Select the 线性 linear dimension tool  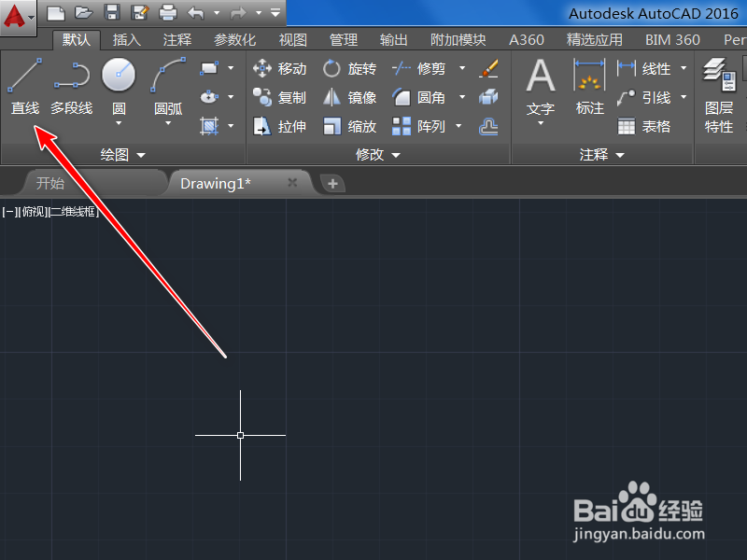pos(643,68)
